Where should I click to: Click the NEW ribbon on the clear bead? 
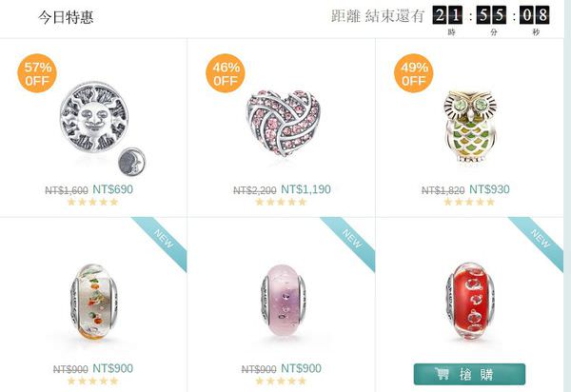point(160,242)
